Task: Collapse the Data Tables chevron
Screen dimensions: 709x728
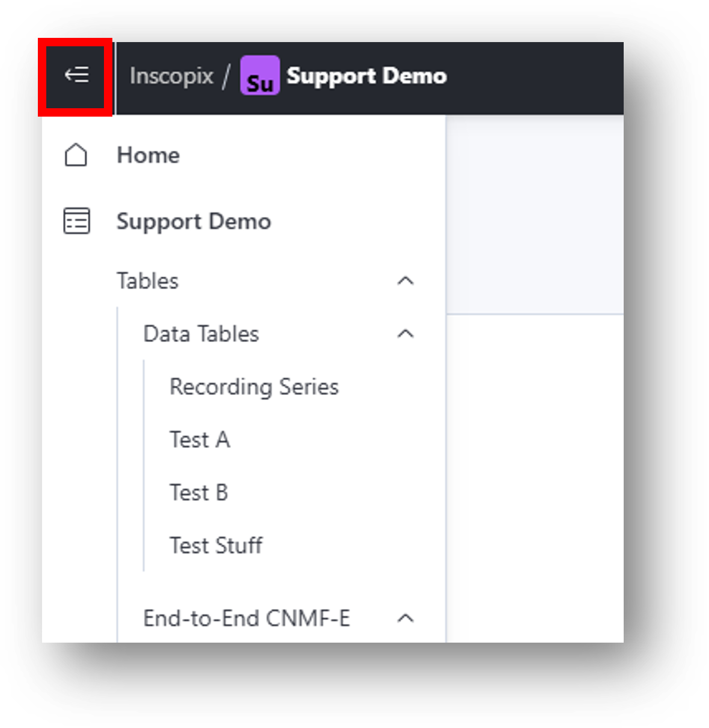Action: click(x=406, y=334)
